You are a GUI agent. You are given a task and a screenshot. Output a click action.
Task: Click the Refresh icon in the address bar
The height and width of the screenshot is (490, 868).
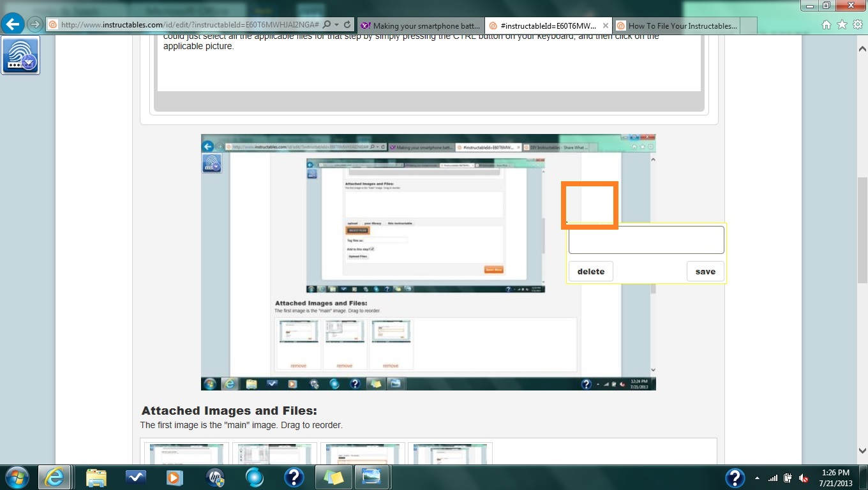coord(347,25)
